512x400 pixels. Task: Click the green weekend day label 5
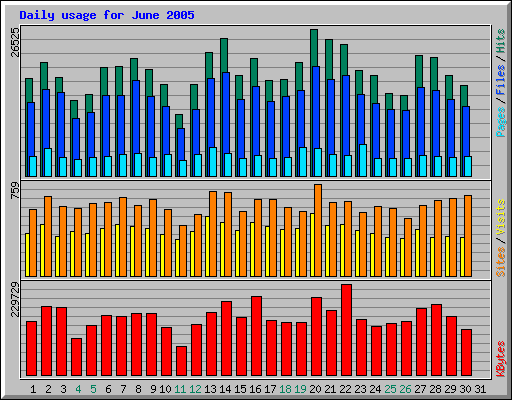(93, 389)
